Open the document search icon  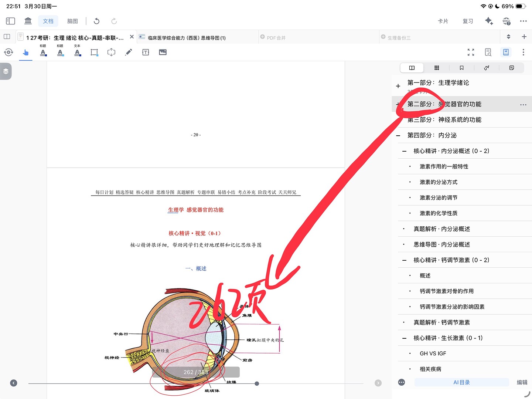(x=488, y=52)
